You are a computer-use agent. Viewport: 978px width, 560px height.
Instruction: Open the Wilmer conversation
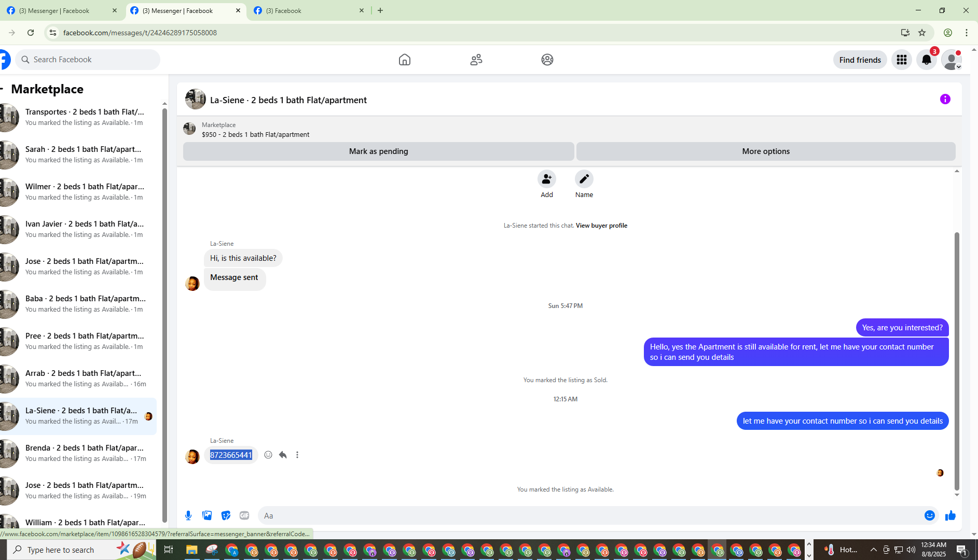[78, 192]
